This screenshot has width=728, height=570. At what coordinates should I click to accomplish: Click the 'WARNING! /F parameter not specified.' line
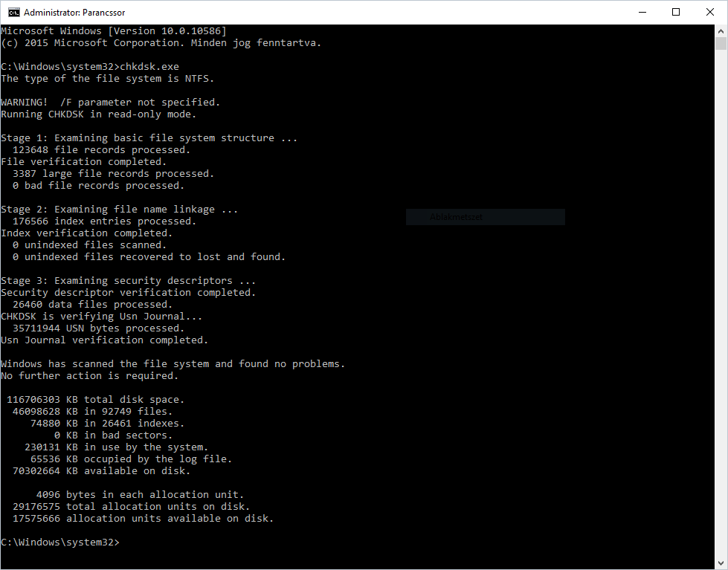pyautogui.click(x=111, y=102)
